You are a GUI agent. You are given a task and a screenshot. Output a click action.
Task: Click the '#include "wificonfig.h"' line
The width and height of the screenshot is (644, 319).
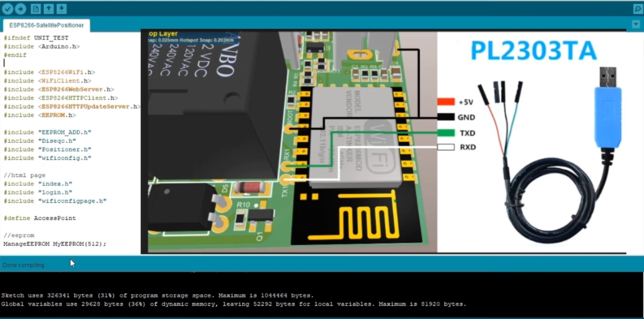pyautogui.click(x=47, y=158)
